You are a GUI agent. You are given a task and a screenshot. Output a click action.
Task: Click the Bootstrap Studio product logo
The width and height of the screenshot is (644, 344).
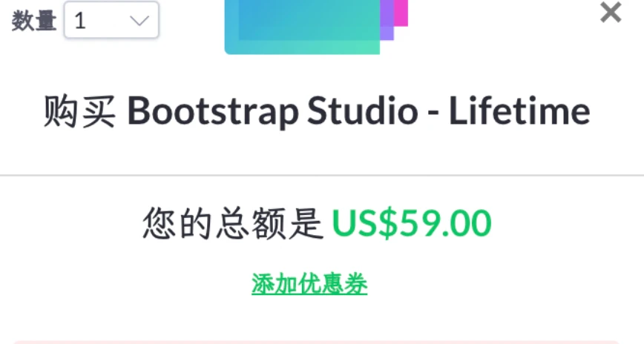tap(316, 27)
